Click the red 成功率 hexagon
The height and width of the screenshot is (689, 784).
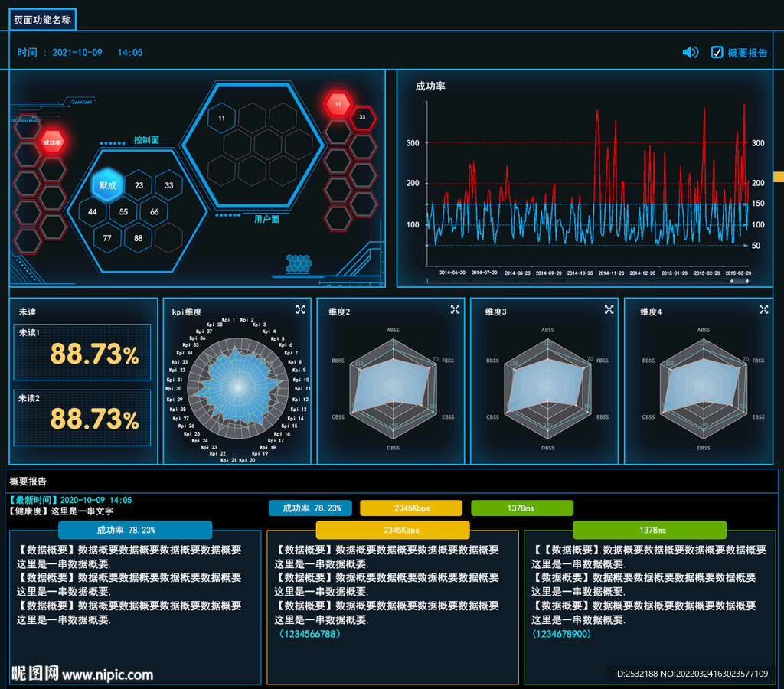pos(52,142)
